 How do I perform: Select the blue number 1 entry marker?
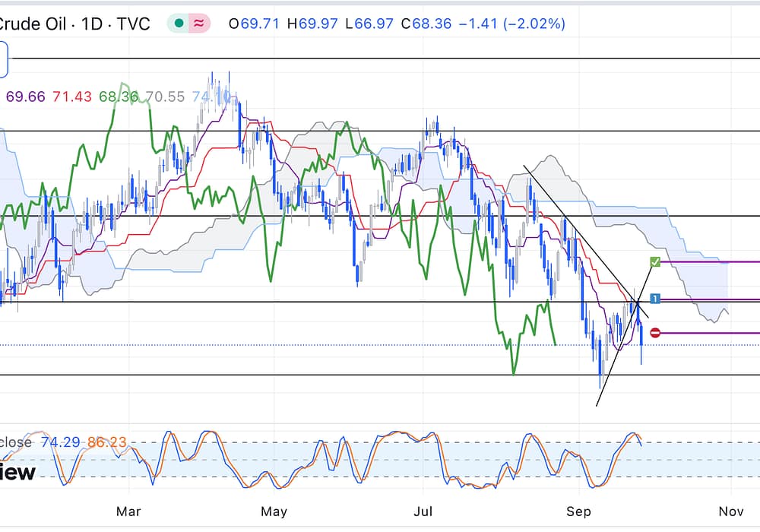(655, 299)
